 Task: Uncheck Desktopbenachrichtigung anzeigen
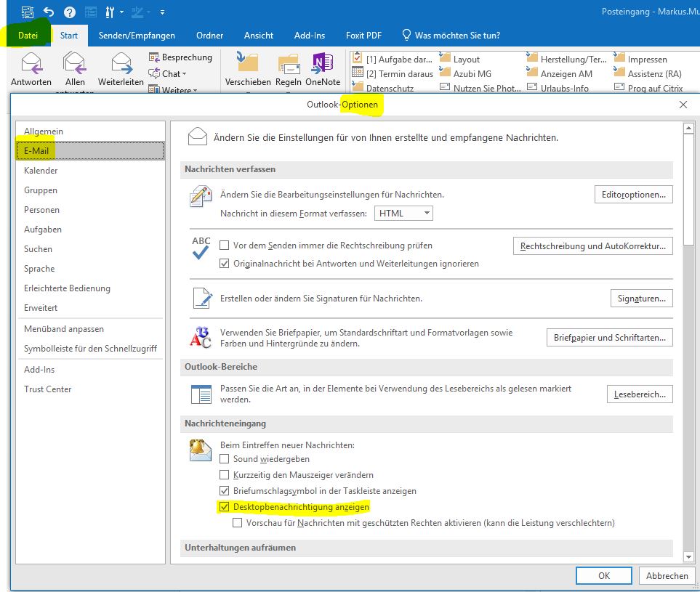225,507
